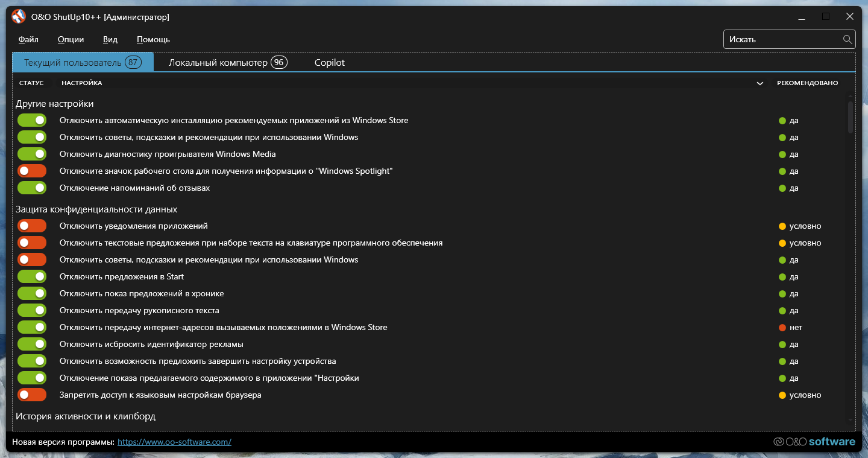Toggle the handwriting data transfer switch
Image resolution: width=868 pixels, height=458 pixels.
click(32, 310)
